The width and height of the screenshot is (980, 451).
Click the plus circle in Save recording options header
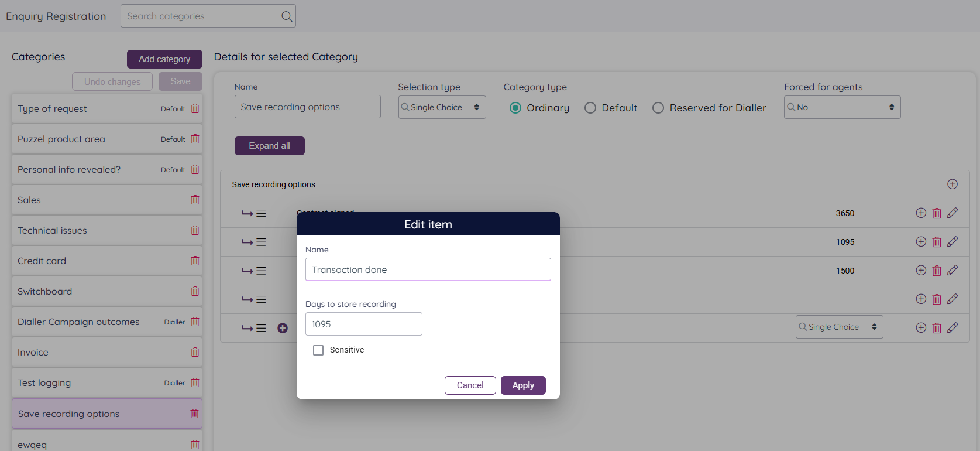pos(953,184)
